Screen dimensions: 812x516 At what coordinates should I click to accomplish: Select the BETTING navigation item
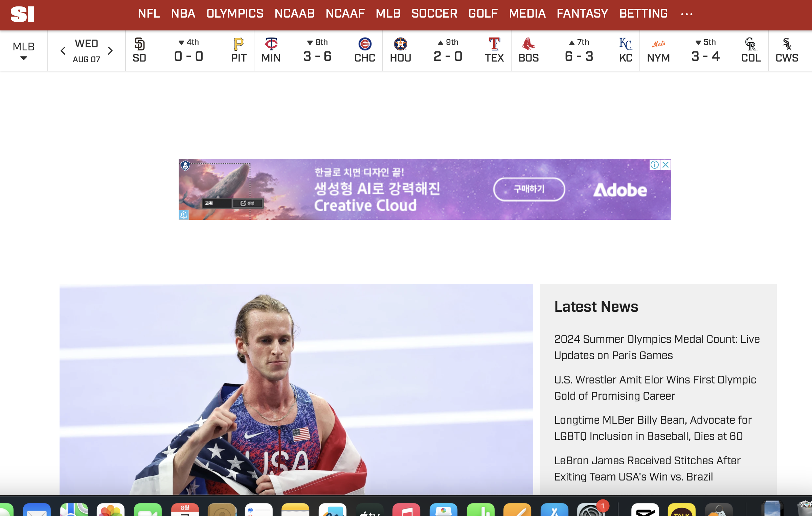643,14
